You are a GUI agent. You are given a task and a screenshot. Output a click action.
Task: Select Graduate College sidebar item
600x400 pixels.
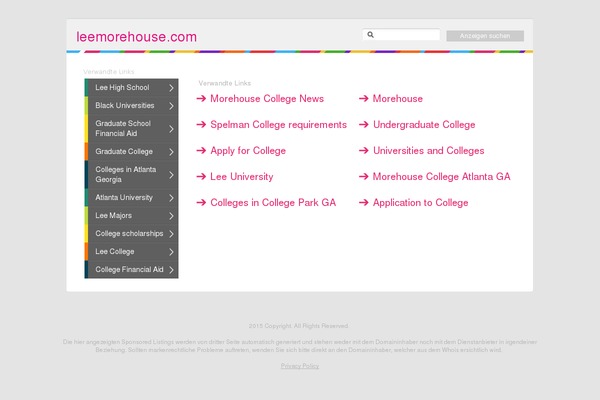pyautogui.click(x=131, y=152)
